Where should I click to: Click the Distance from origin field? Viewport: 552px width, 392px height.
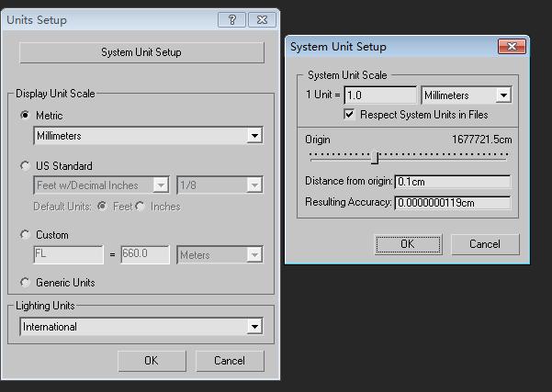(x=452, y=182)
